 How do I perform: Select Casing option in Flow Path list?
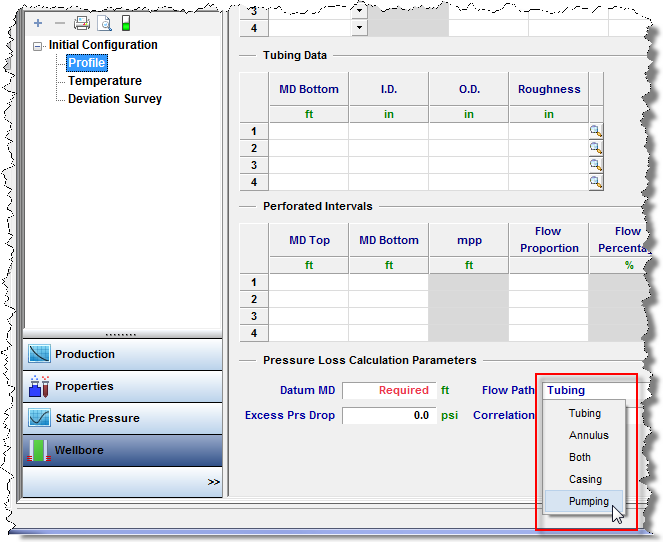point(585,479)
